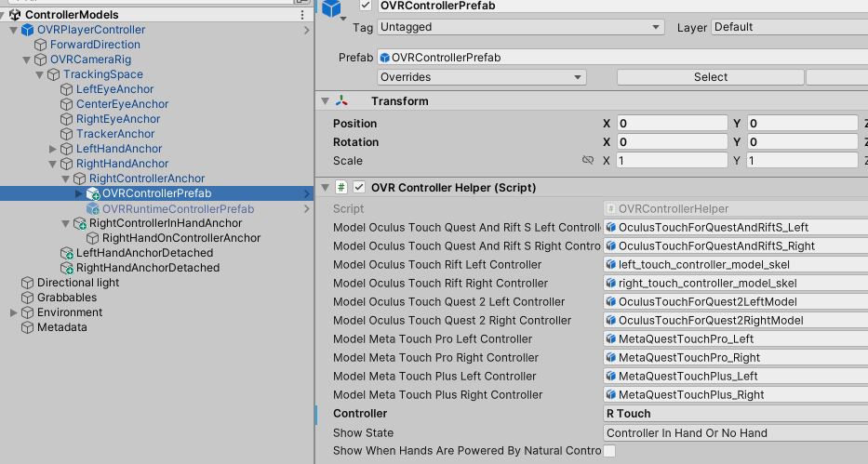The width and height of the screenshot is (868, 464).
Task: Click the cube icon beside RightControllerAnchor
Action: tap(80, 179)
